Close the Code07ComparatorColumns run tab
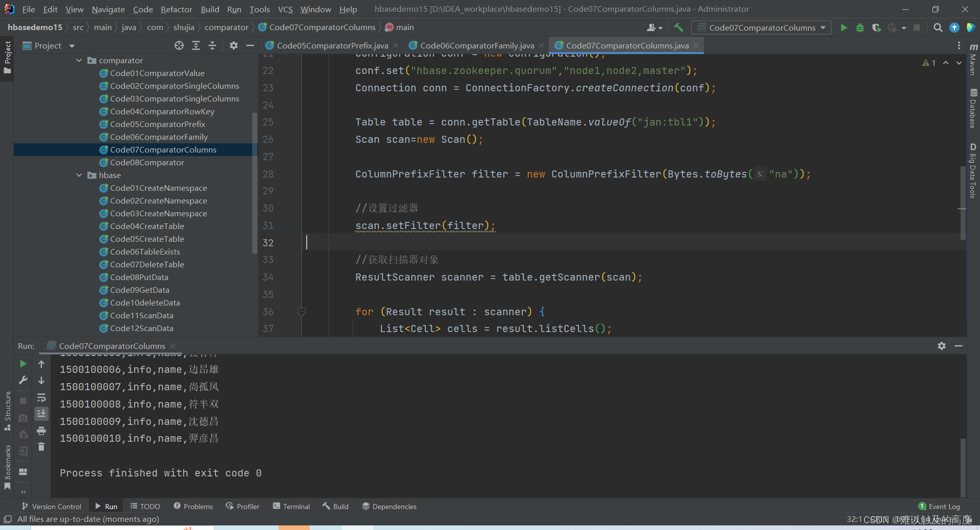The image size is (980, 530). (173, 346)
